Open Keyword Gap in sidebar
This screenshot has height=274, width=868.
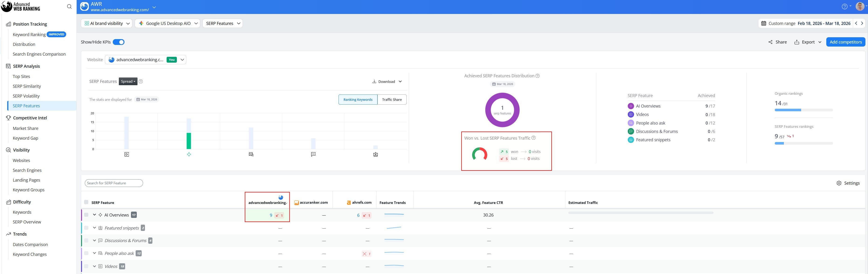tap(25, 138)
